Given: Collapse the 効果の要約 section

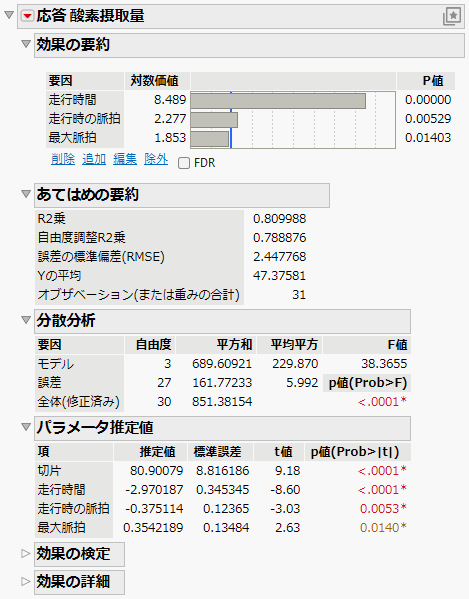Looking at the screenshot, I should 26,44.
